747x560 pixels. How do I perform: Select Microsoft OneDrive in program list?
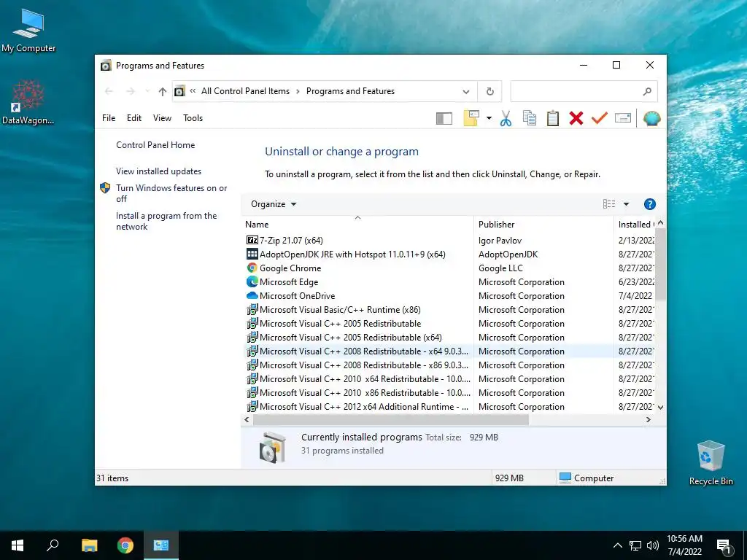click(x=449, y=296)
